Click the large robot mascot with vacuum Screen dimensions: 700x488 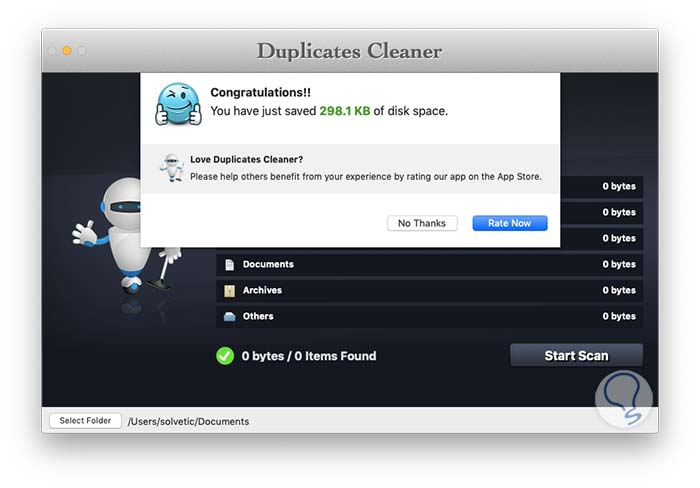123,237
